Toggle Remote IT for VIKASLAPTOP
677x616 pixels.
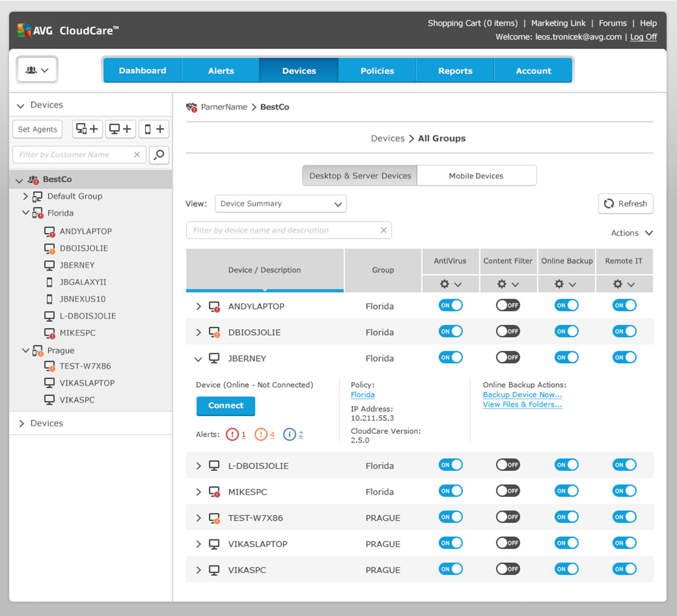pyautogui.click(x=625, y=543)
